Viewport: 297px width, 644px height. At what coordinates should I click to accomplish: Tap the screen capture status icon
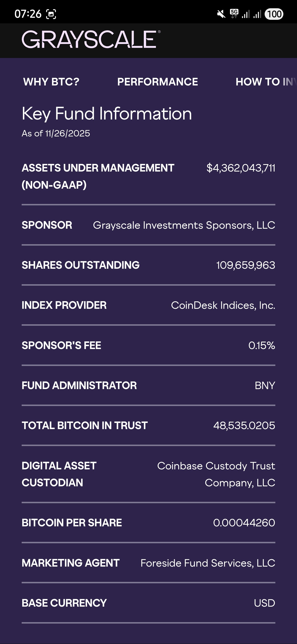[51, 14]
